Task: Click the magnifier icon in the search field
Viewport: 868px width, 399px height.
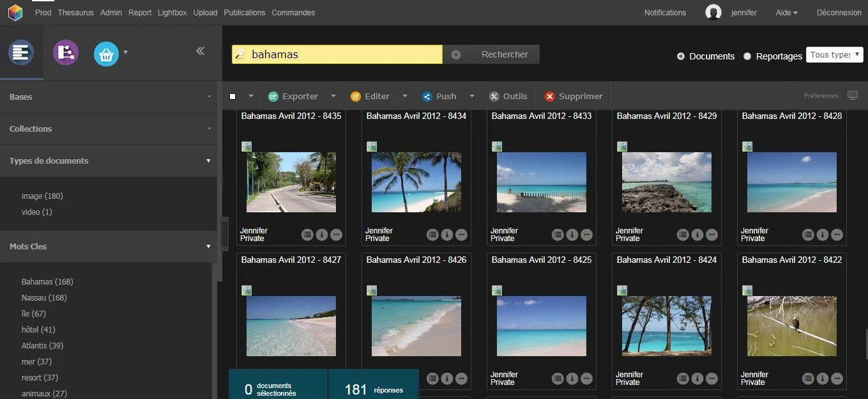Action: tap(240, 55)
